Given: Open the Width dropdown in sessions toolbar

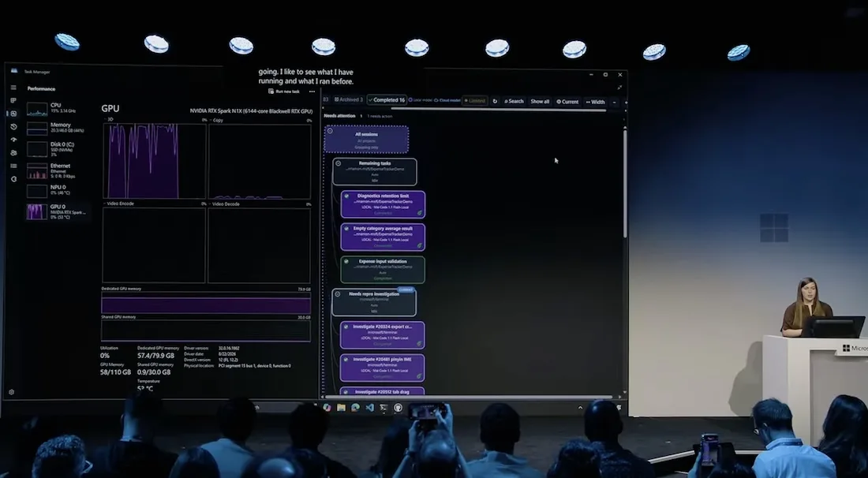Looking at the screenshot, I should (596, 102).
